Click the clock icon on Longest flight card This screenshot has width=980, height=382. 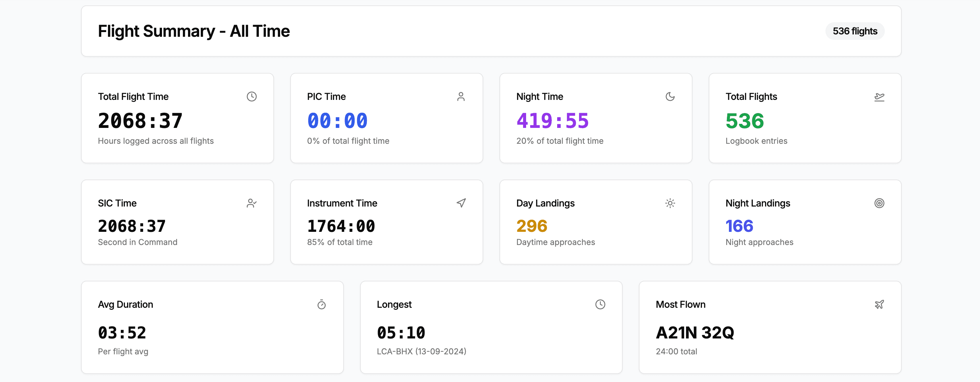pyautogui.click(x=600, y=304)
